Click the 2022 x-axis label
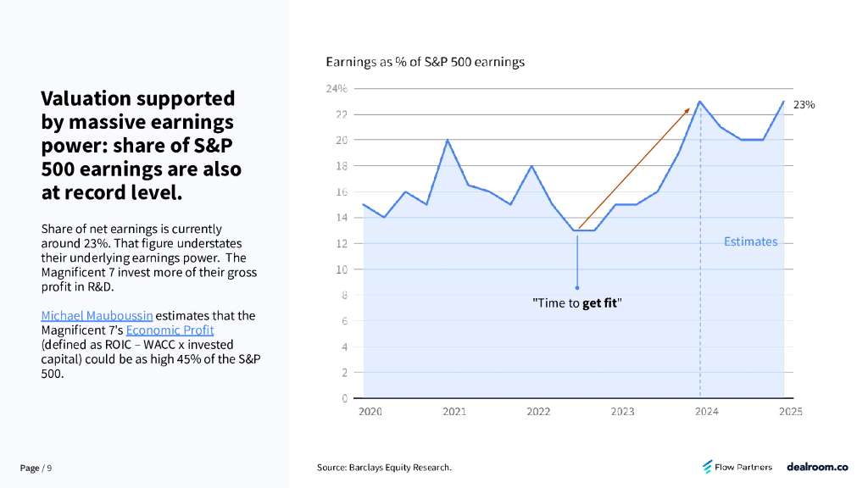This screenshot has height=488, width=868. [x=538, y=412]
